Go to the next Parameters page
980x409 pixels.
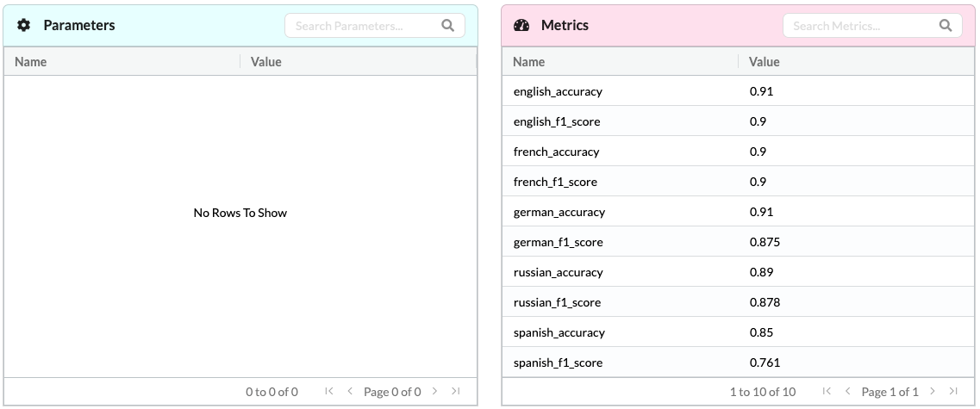click(x=434, y=392)
